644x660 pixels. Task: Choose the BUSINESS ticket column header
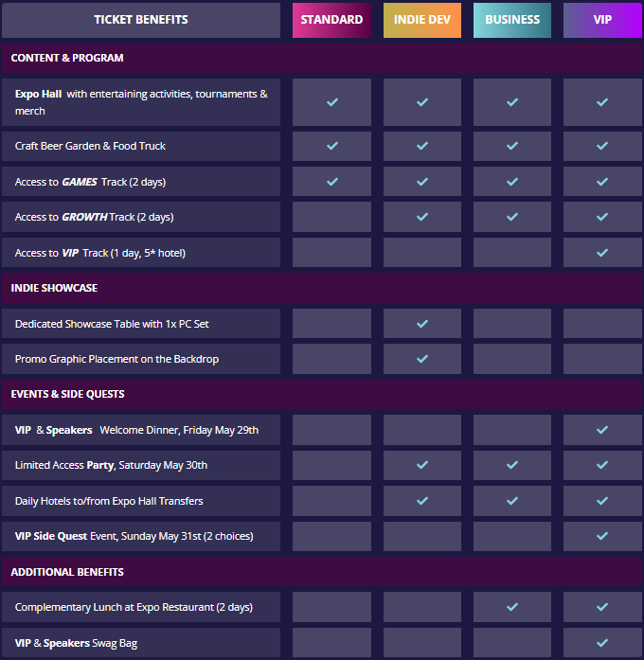[512, 20]
